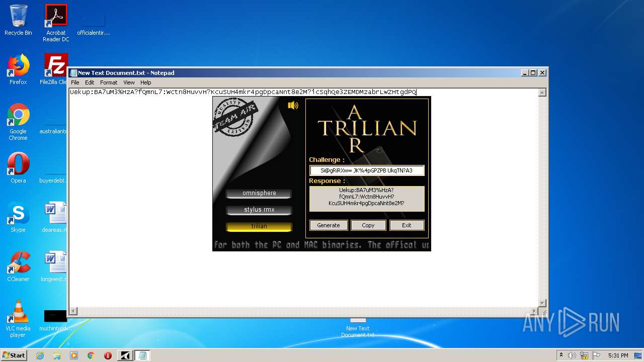Click the text line in Notepad
Screen dimensions: 644x362
pyautogui.click(x=243, y=92)
